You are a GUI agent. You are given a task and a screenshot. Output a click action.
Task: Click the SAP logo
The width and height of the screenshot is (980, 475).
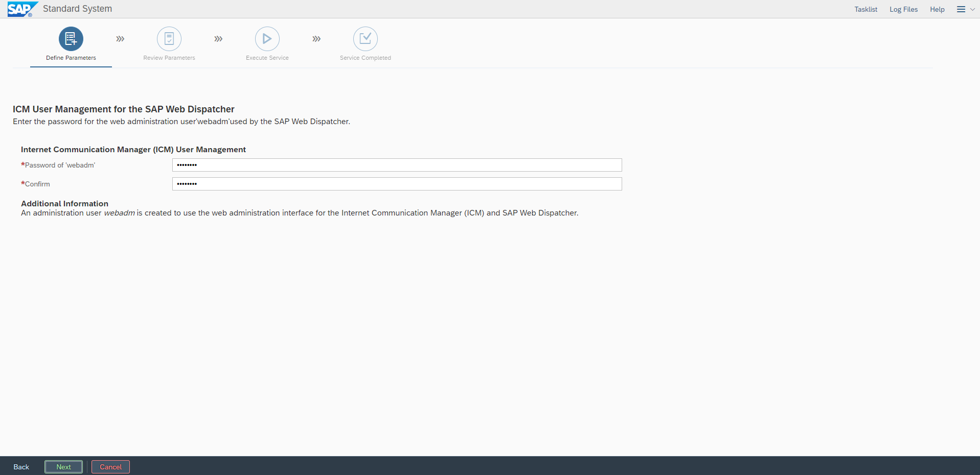tap(21, 9)
